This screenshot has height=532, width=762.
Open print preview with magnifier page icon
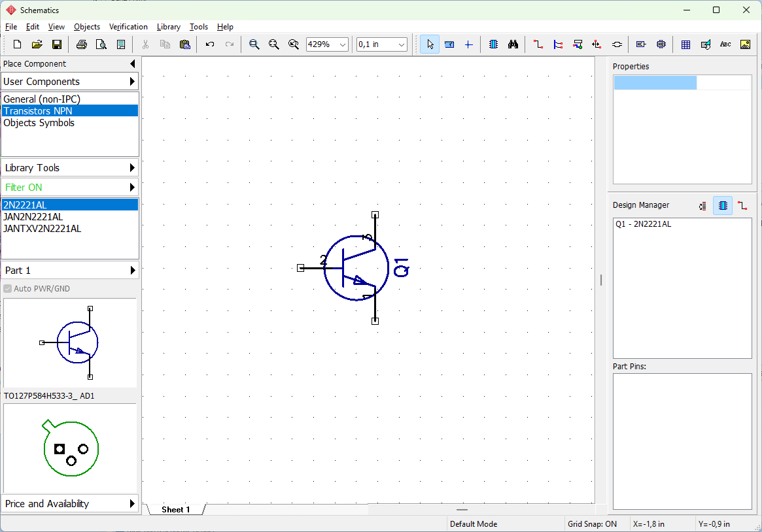coord(101,44)
